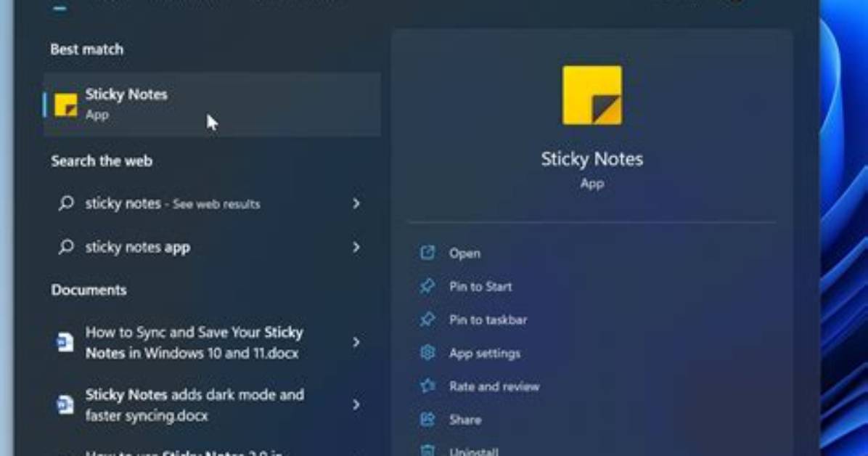868x456 pixels.
Task: Choose Open in the Sticky Notes actions list
Action: tap(464, 253)
